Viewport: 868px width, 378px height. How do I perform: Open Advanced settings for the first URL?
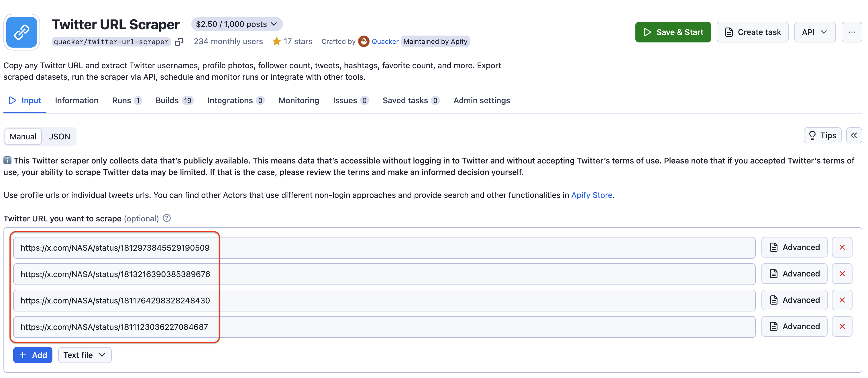click(x=794, y=247)
